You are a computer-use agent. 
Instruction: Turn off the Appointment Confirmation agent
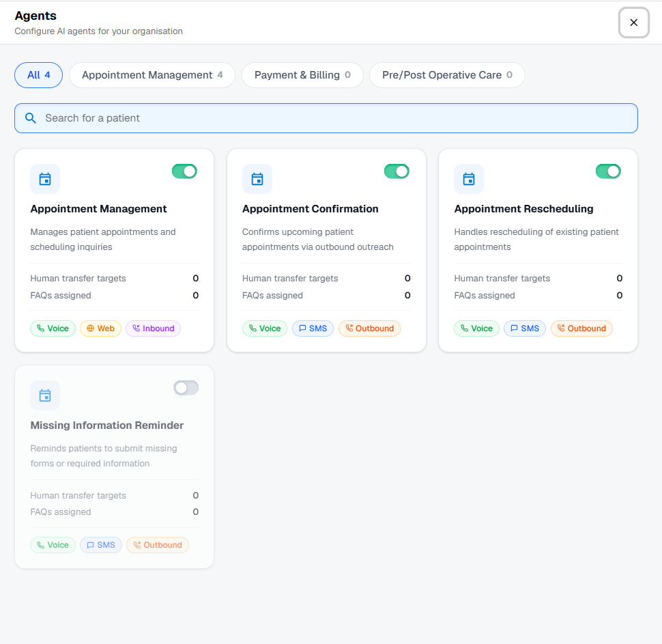pos(397,171)
